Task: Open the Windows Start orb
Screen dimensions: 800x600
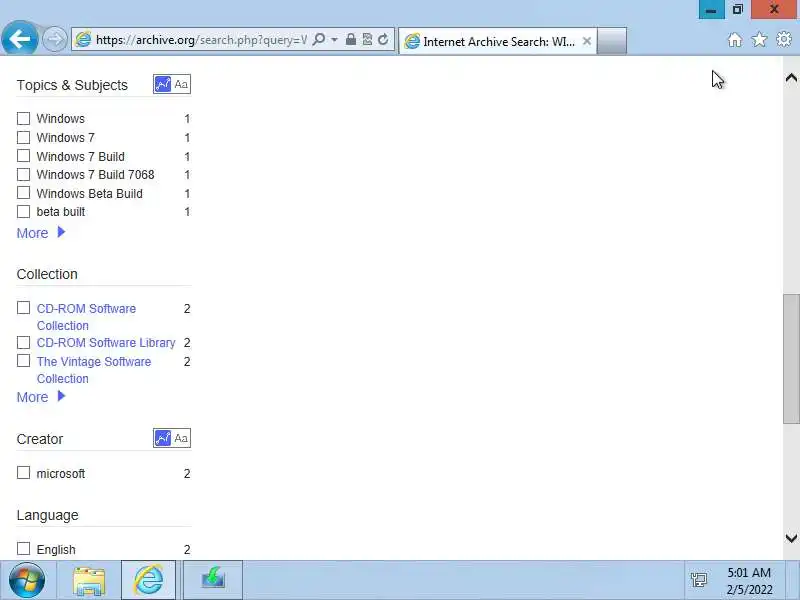Action: click(x=27, y=580)
